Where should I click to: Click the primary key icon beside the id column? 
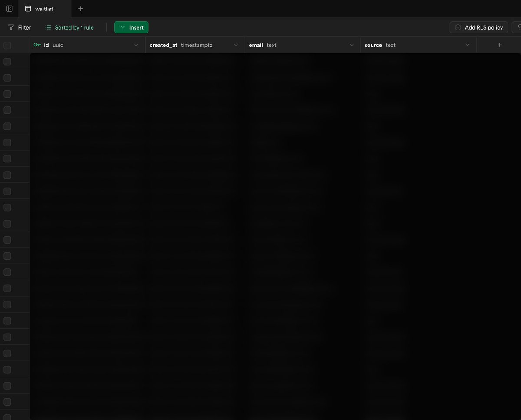point(37,45)
